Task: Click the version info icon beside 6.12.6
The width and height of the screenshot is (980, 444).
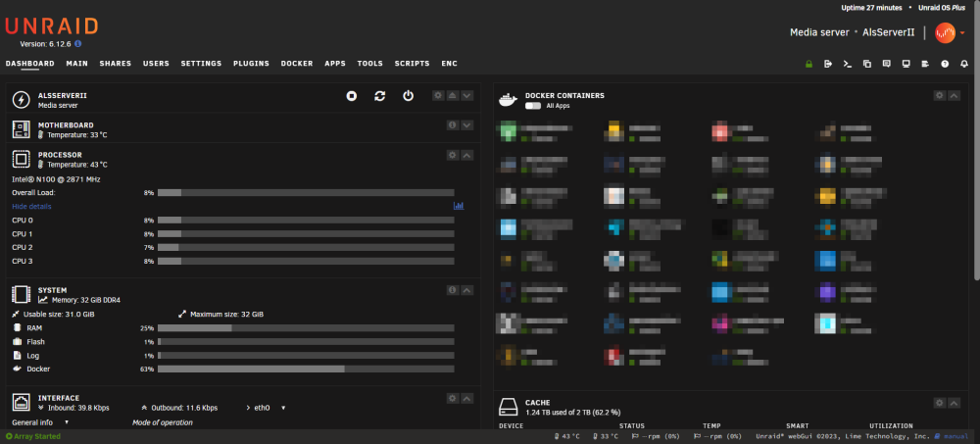Action: point(78,44)
